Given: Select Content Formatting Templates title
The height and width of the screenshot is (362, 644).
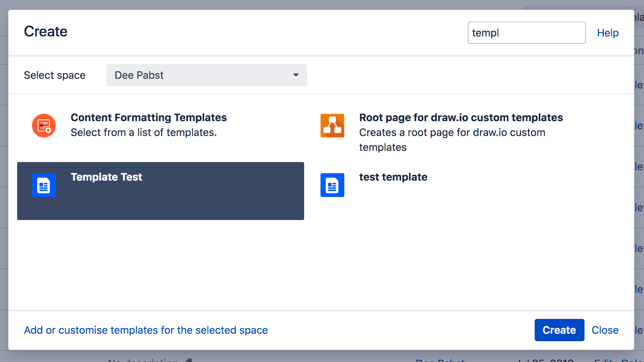Looking at the screenshot, I should 149,117.
